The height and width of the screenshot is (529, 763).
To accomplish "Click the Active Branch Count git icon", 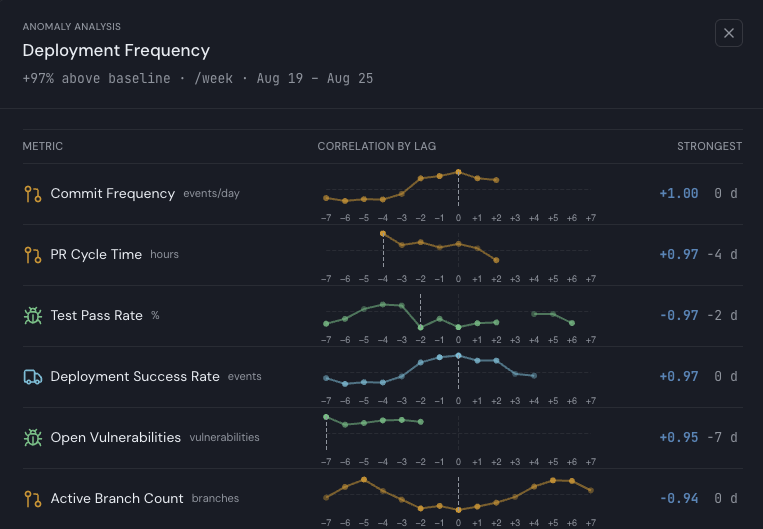I will click(x=33, y=498).
